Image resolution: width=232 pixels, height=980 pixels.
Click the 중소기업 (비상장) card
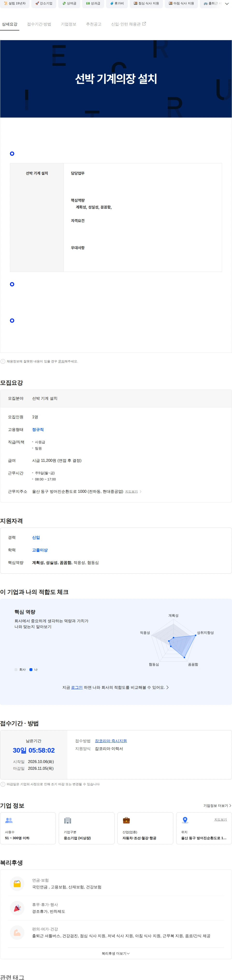click(87, 828)
